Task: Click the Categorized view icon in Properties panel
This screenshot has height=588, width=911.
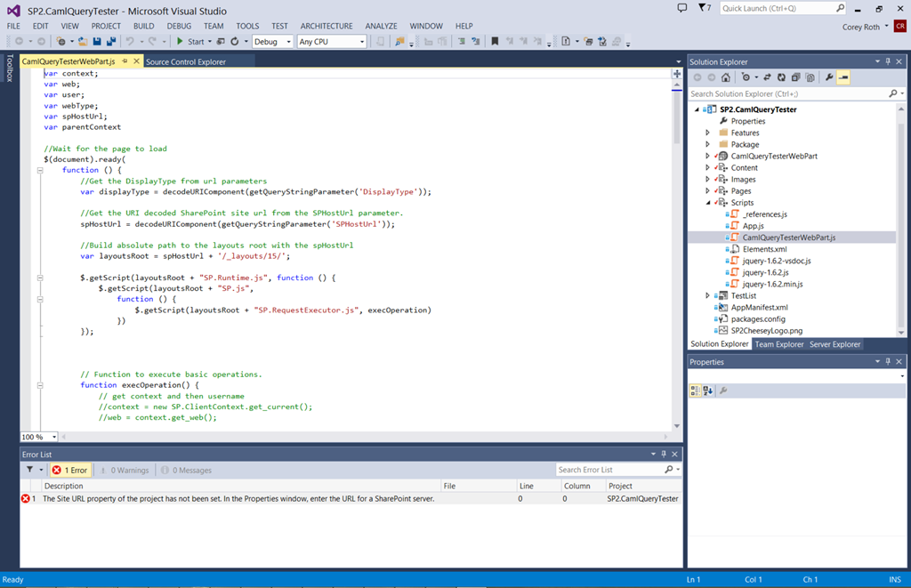Action: click(x=695, y=391)
